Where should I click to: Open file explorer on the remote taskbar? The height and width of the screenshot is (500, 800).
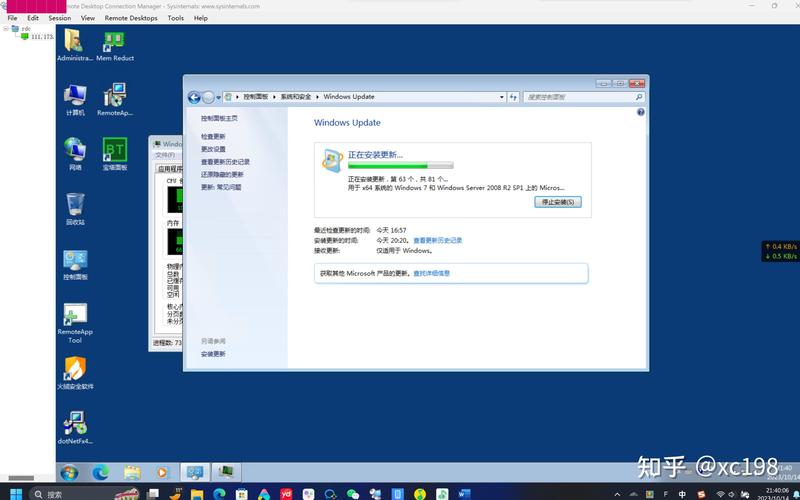click(132, 472)
